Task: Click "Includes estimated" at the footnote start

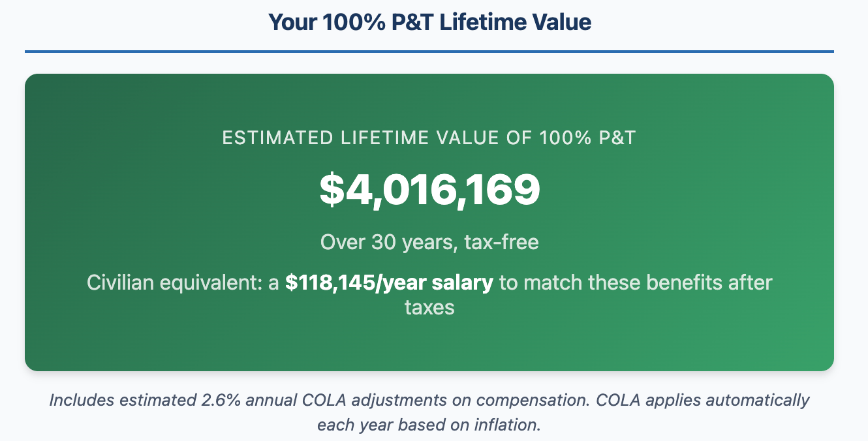Action: [x=119, y=400]
